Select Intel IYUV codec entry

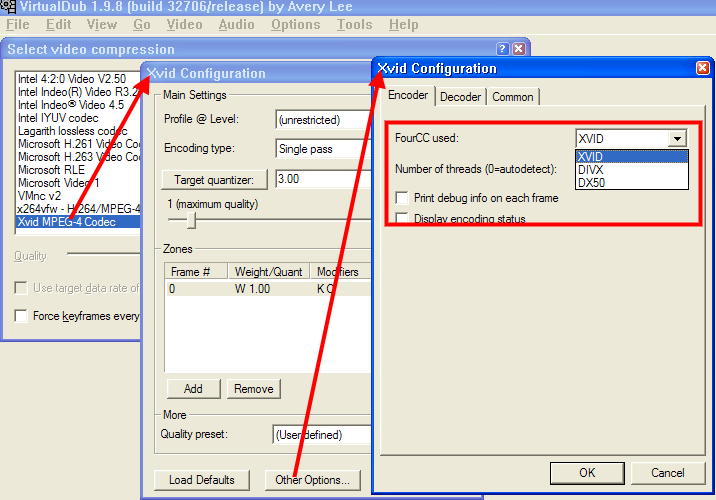coord(78,118)
